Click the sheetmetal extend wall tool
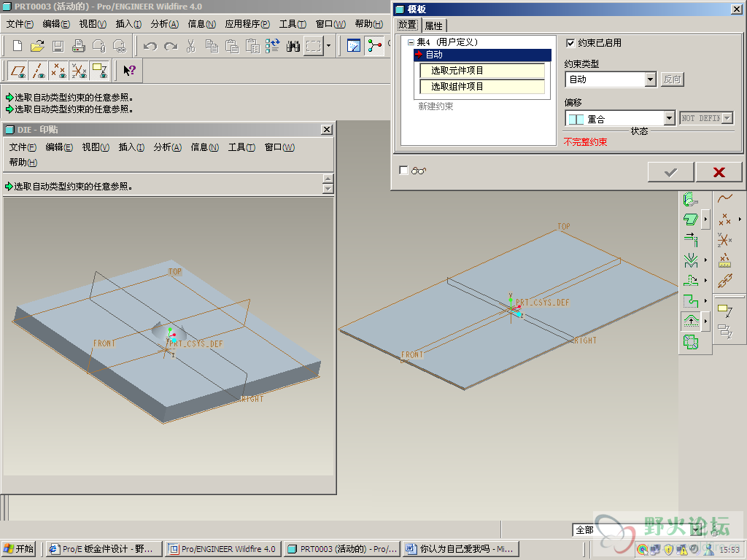The height and width of the screenshot is (560, 747). click(x=691, y=239)
